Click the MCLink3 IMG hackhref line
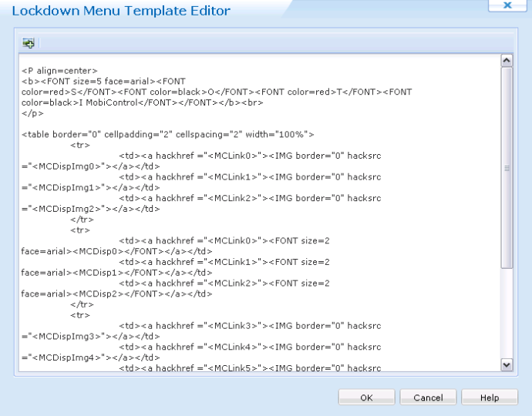The height and width of the screenshot is (416, 532). 250,326
